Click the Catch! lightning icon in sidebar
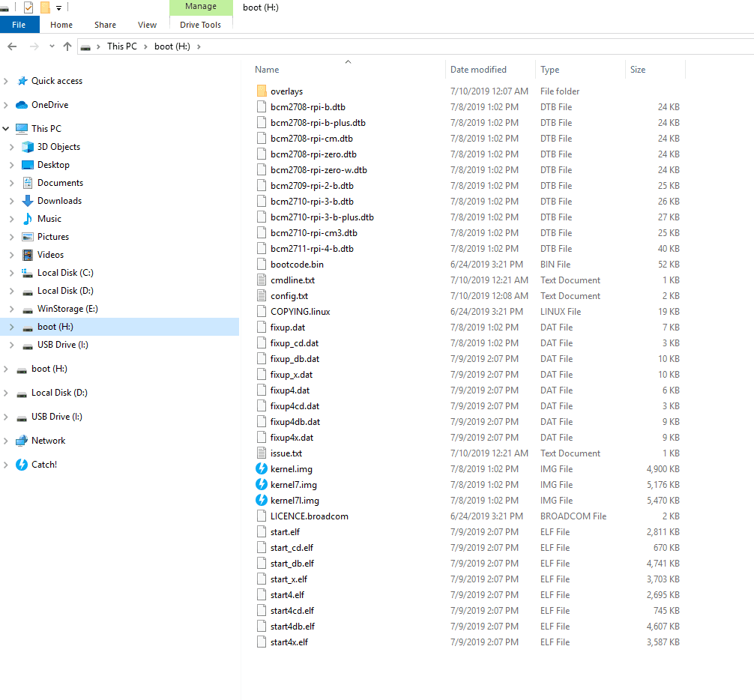Viewport: 754px width, 700px height. (x=22, y=465)
